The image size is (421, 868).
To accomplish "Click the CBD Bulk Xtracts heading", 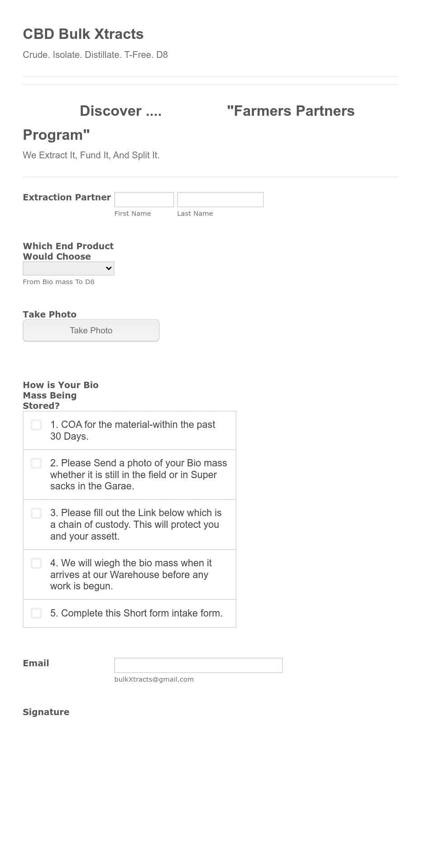I will pyautogui.click(x=83, y=34).
